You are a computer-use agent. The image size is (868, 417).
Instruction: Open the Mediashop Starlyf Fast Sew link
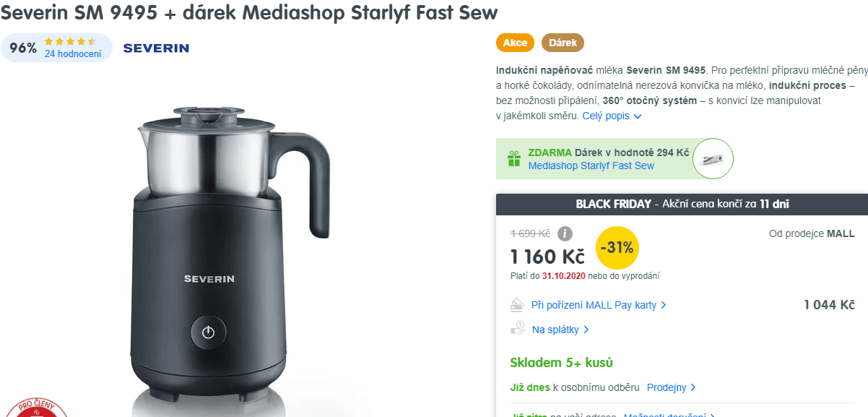click(x=591, y=165)
